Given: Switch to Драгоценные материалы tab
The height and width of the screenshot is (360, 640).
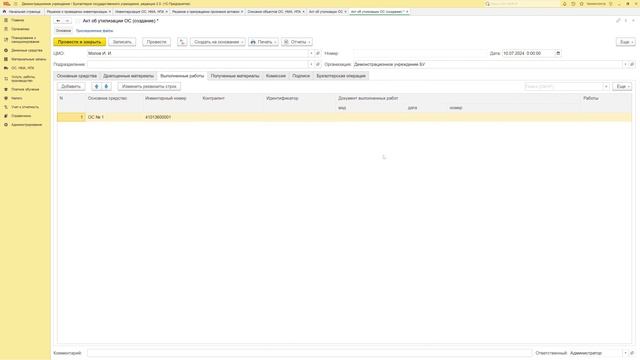Looking at the screenshot, I should pos(128,76).
